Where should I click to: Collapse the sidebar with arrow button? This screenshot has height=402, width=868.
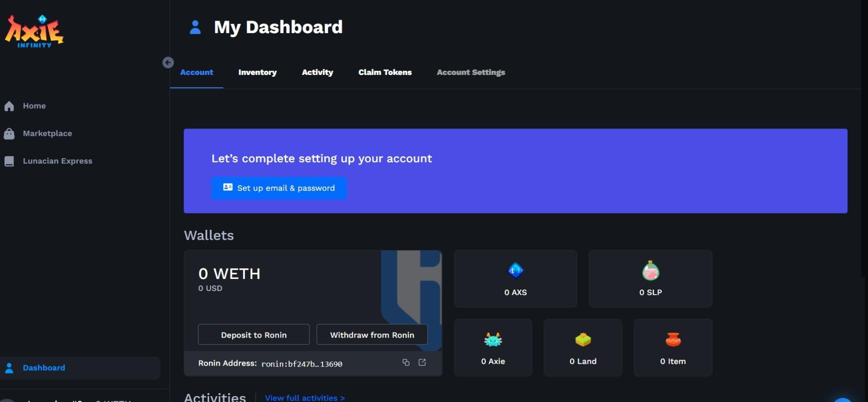(168, 63)
